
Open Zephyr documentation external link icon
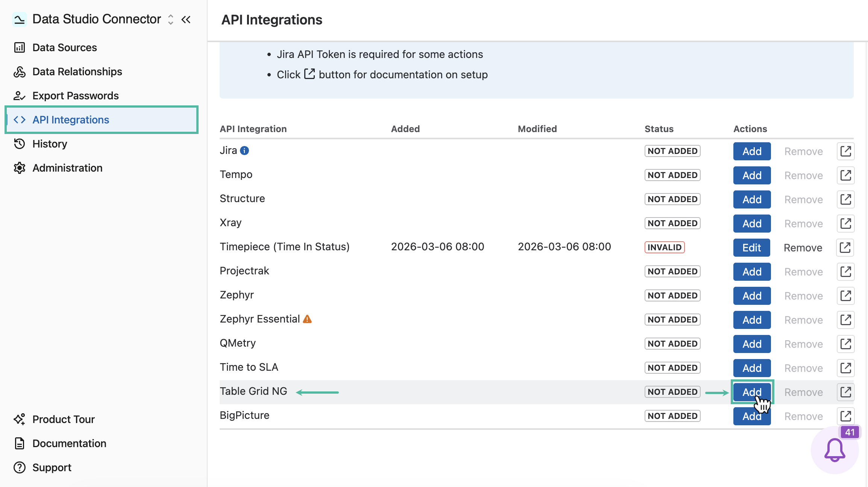pyautogui.click(x=845, y=296)
